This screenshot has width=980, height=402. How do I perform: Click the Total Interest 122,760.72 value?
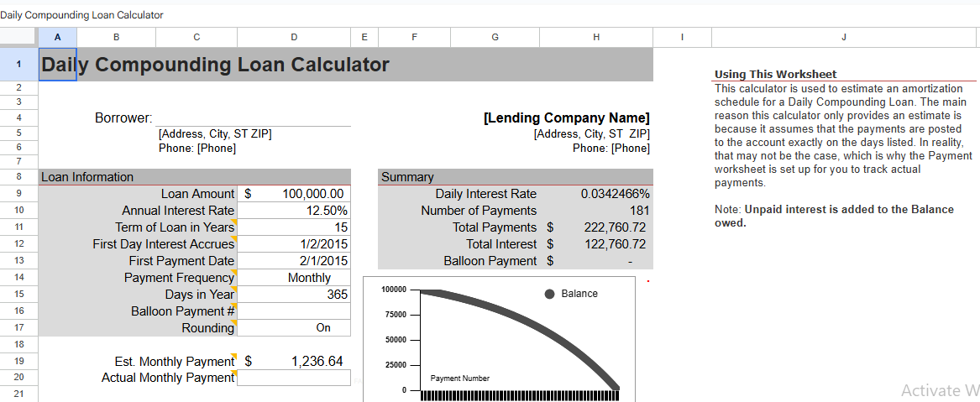(x=596, y=244)
